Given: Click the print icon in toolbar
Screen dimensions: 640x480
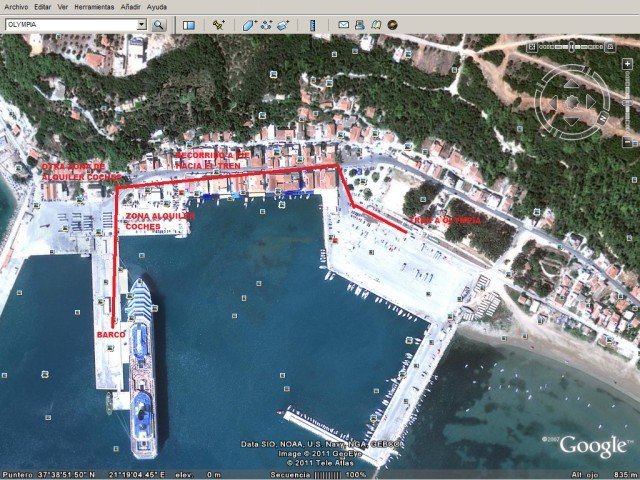Looking at the screenshot, I should 360,24.
